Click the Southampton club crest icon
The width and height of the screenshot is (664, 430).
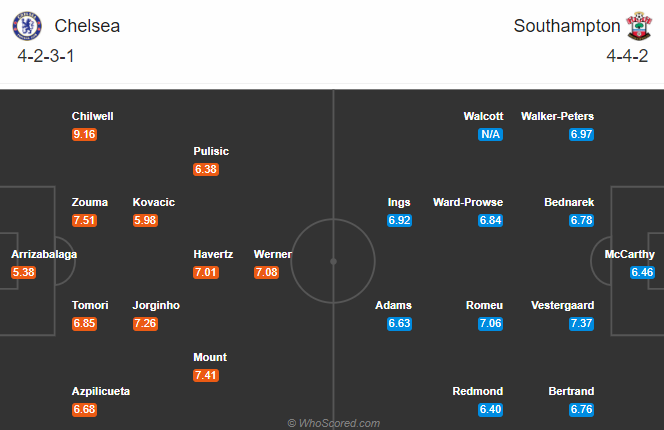click(639, 26)
